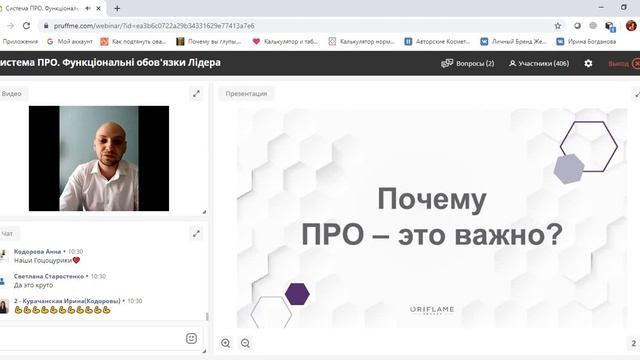Open the Личный Бренд Же... VK bookmark
Image resolution: width=640 pixels, height=360 pixels.
click(513, 42)
